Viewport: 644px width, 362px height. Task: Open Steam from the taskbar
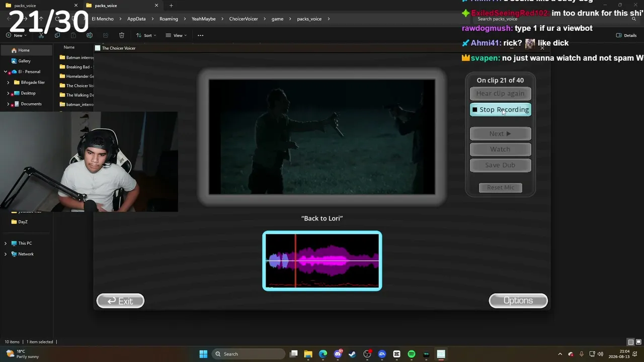click(352, 354)
